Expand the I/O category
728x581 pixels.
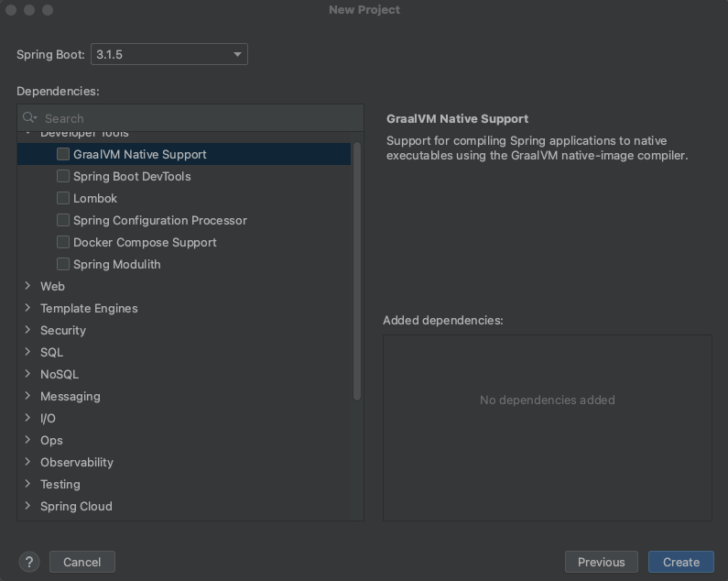[x=27, y=418]
